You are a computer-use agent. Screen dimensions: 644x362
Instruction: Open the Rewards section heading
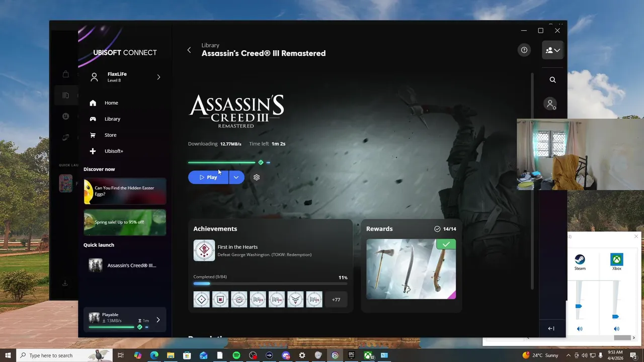[x=379, y=229]
